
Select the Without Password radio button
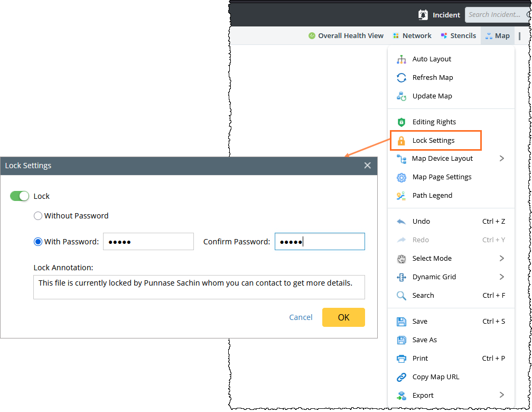[38, 216]
